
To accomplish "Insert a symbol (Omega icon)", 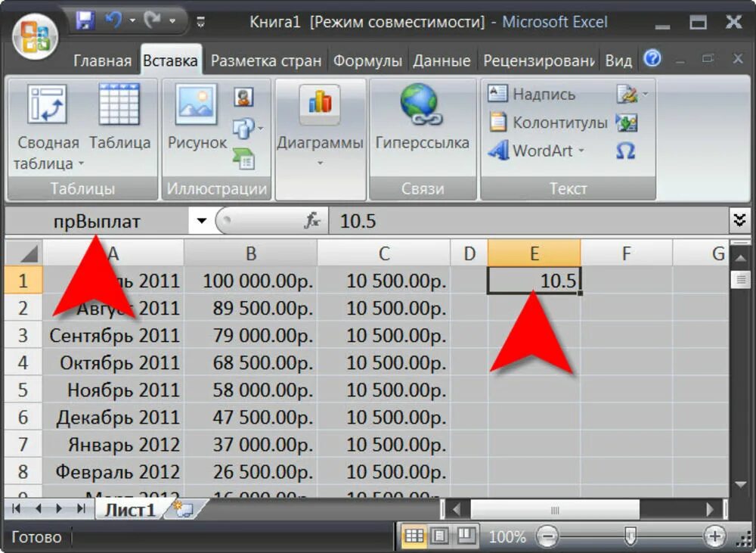I will (x=625, y=151).
